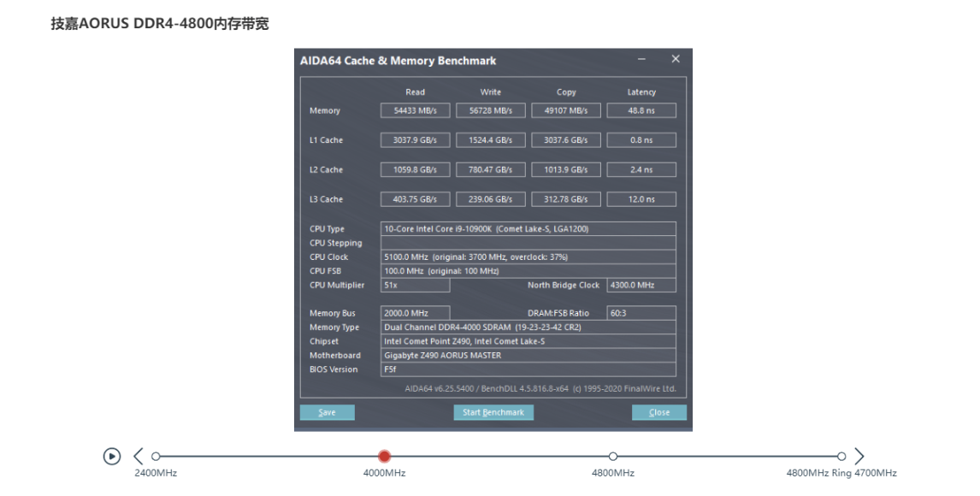Click the CPU Type field showing i9-10900K
Screen dimensions: 980x496
tap(528, 228)
